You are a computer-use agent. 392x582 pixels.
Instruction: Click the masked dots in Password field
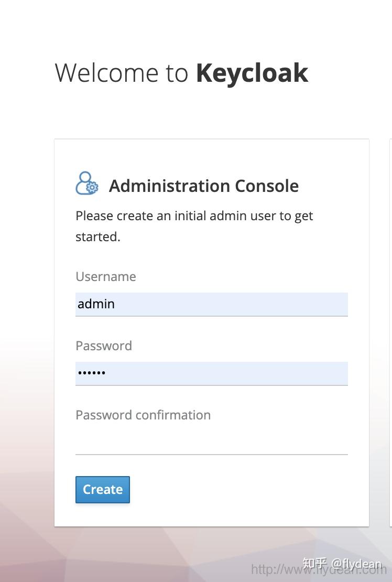[x=92, y=373]
